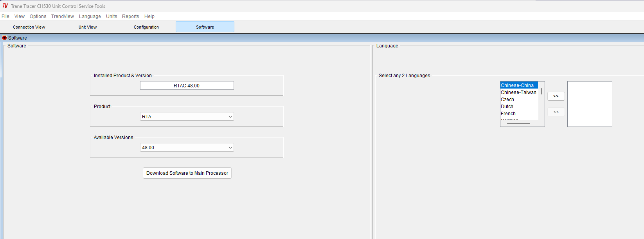Switch to the Configuration tab
This screenshot has width=644, height=239.
146,27
